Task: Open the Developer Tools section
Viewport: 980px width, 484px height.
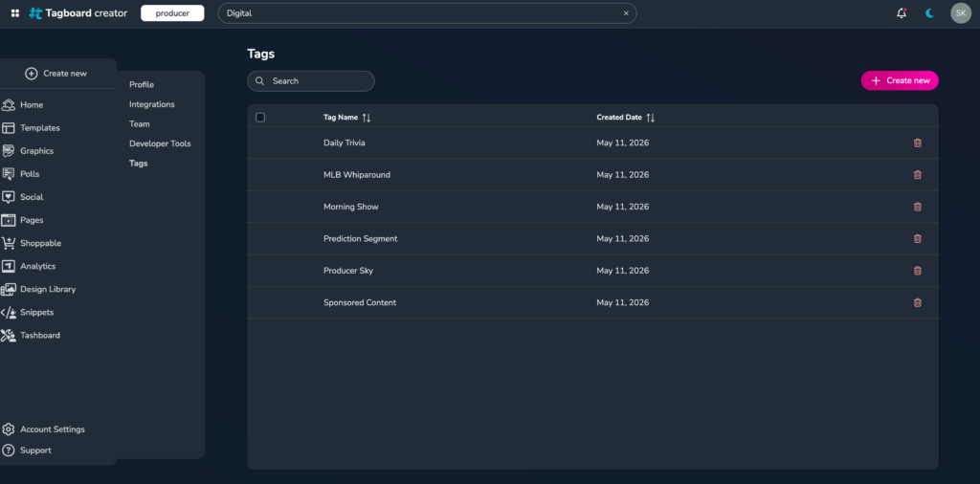Action: 160,143
